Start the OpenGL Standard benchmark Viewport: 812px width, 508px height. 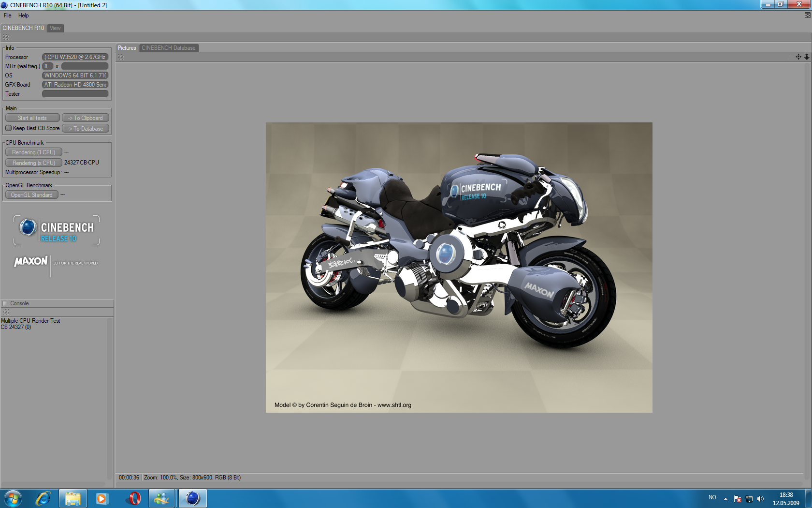point(32,195)
